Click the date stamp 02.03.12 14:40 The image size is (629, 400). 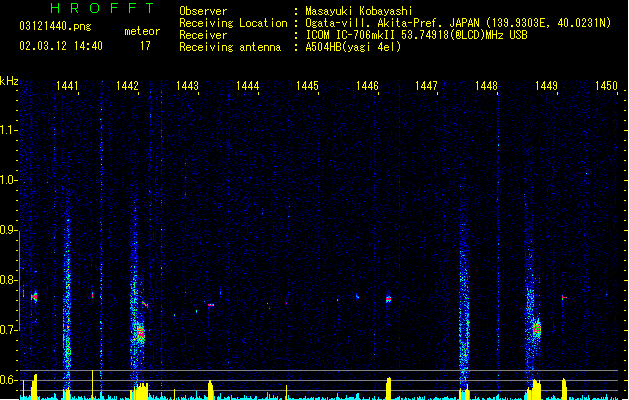[61, 46]
